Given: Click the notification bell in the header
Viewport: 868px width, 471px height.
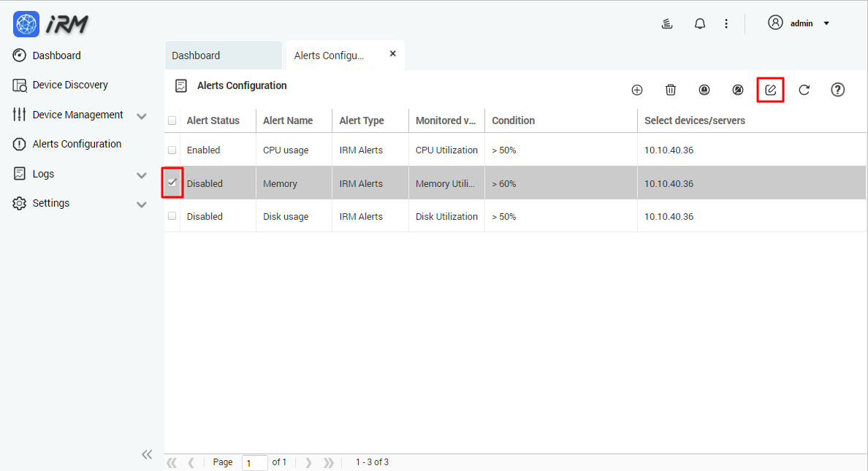Looking at the screenshot, I should tap(699, 23).
